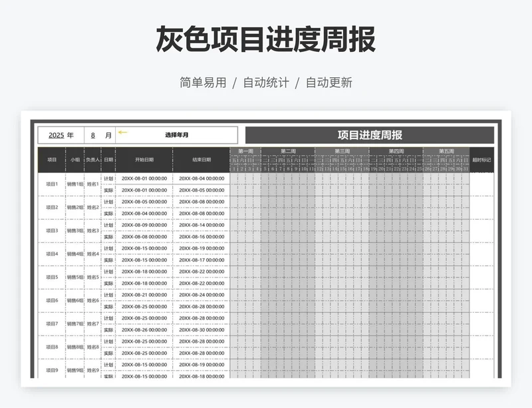Screen dimensions: 532x408
Task: Click 项目2 计划 start date 20XX-08-05
Action: 144,202
